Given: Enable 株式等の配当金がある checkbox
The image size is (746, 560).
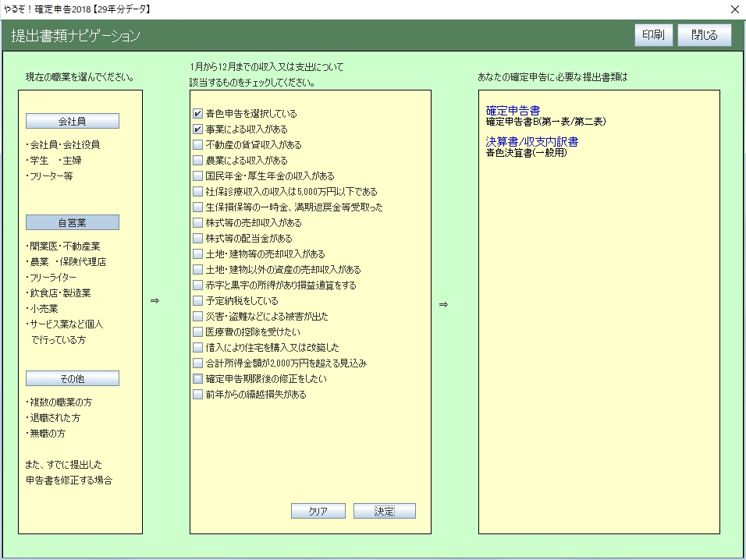Looking at the screenshot, I should pos(197,239).
